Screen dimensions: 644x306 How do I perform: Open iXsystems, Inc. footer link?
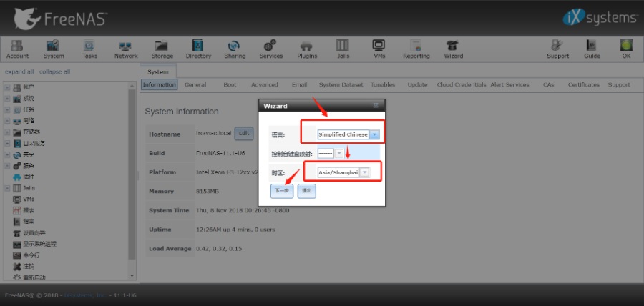coord(86,295)
